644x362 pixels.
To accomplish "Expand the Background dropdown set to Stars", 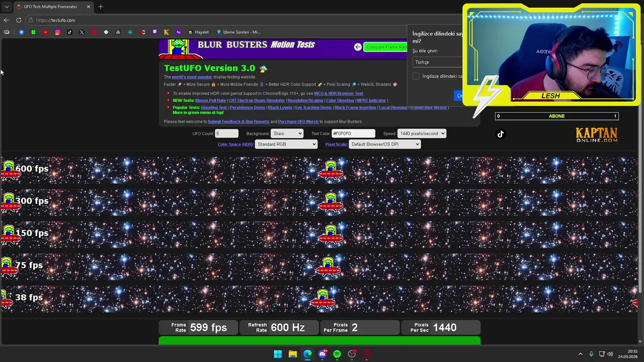I will [x=287, y=134].
